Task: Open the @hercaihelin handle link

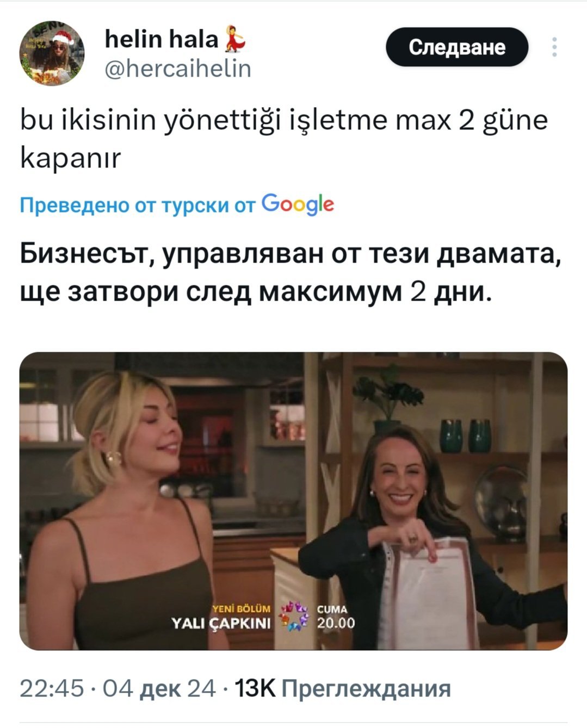Action: click(x=177, y=69)
